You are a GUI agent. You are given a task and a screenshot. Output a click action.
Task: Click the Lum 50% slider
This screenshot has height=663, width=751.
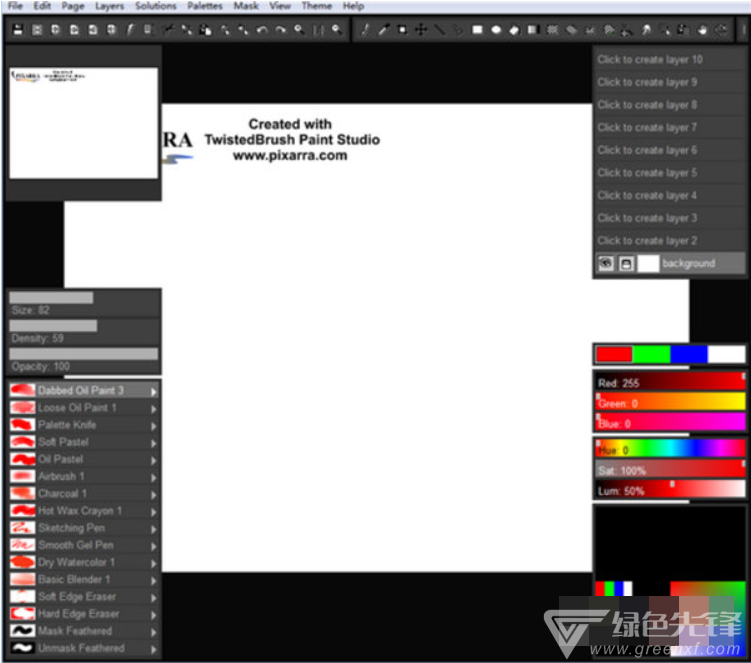tap(670, 490)
